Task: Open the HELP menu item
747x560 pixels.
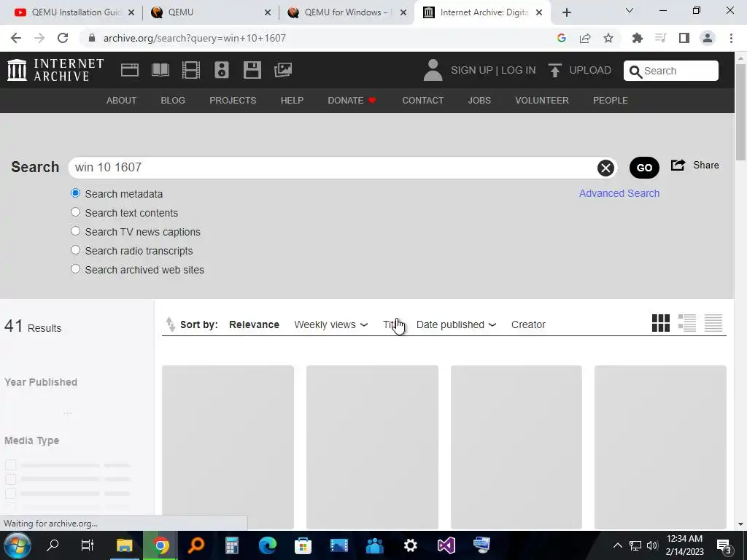Action: pyautogui.click(x=292, y=101)
